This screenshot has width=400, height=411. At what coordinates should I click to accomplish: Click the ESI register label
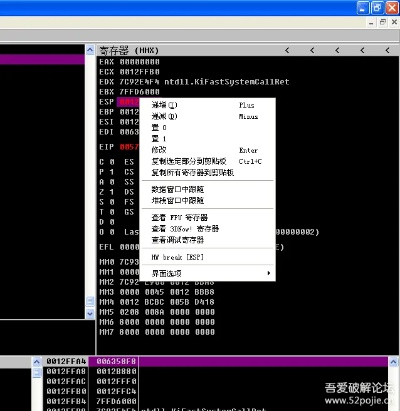107,122
